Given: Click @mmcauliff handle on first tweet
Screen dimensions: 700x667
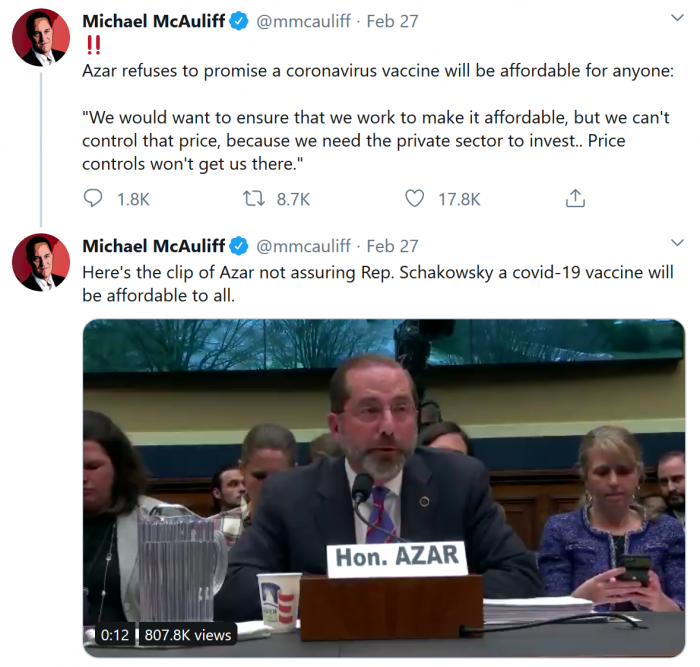Looking at the screenshot, I should 303,21.
